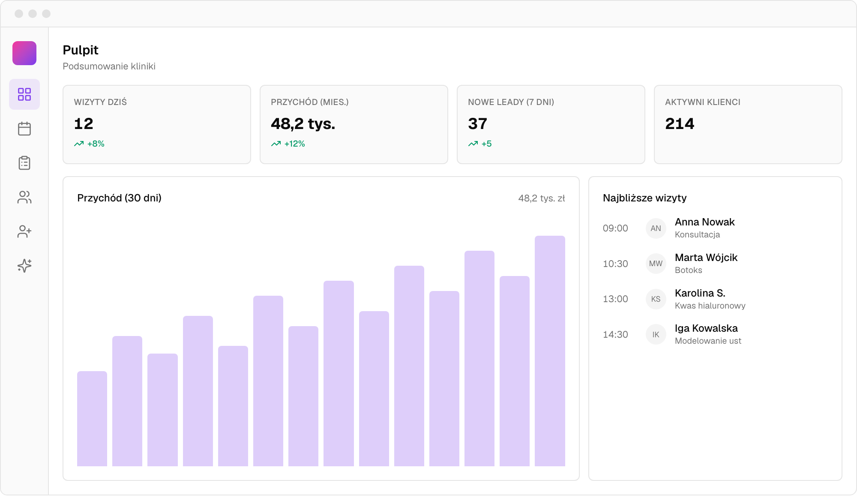The image size is (857, 504).
Task: Open the calendar icon in sidebar
Action: [24, 129]
